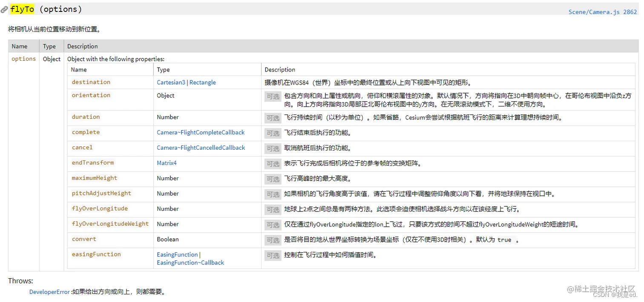Click the 'Object with the following properties:' text

(x=116, y=59)
